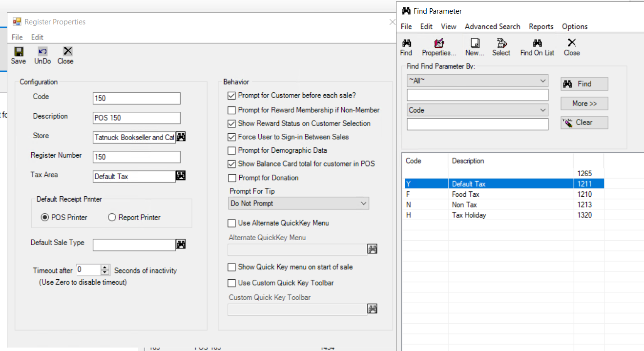The width and height of the screenshot is (644, 351).
Task: Open Edit menu in Register Properties
Action: [37, 37]
